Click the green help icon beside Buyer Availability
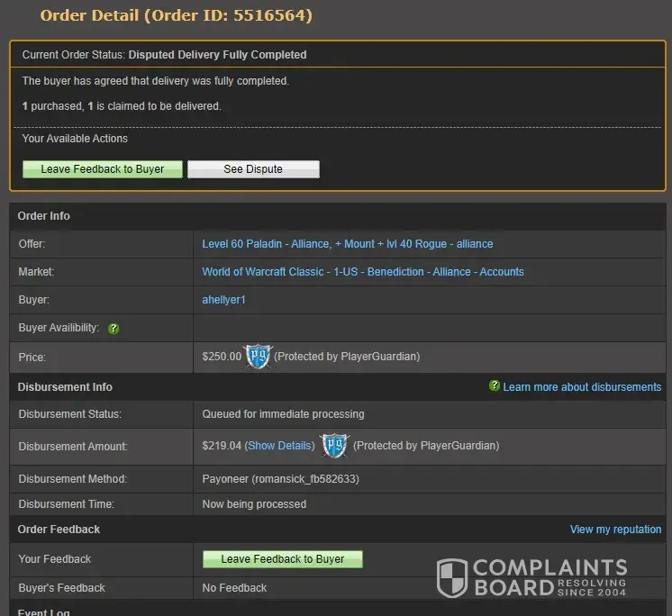 click(x=114, y=329)
